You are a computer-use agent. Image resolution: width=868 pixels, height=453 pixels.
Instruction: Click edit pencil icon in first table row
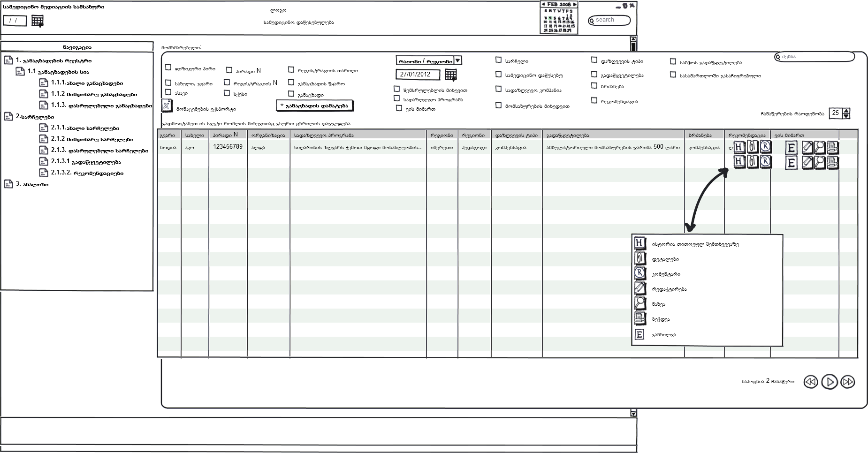[807, 148]
